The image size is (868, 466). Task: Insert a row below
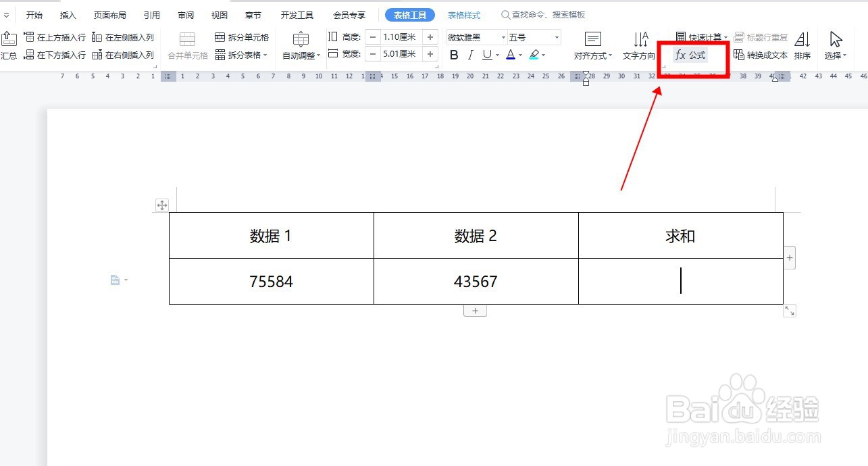tap(55, 55)
